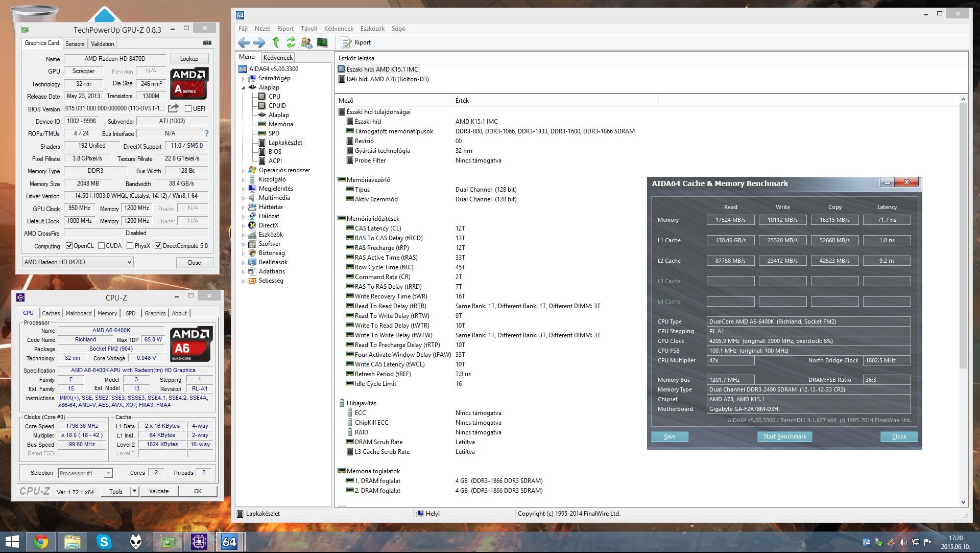The height and width of the screenshot is (553, 980).
Task: Click the clock in the system tray
Action: click(955, 542)
